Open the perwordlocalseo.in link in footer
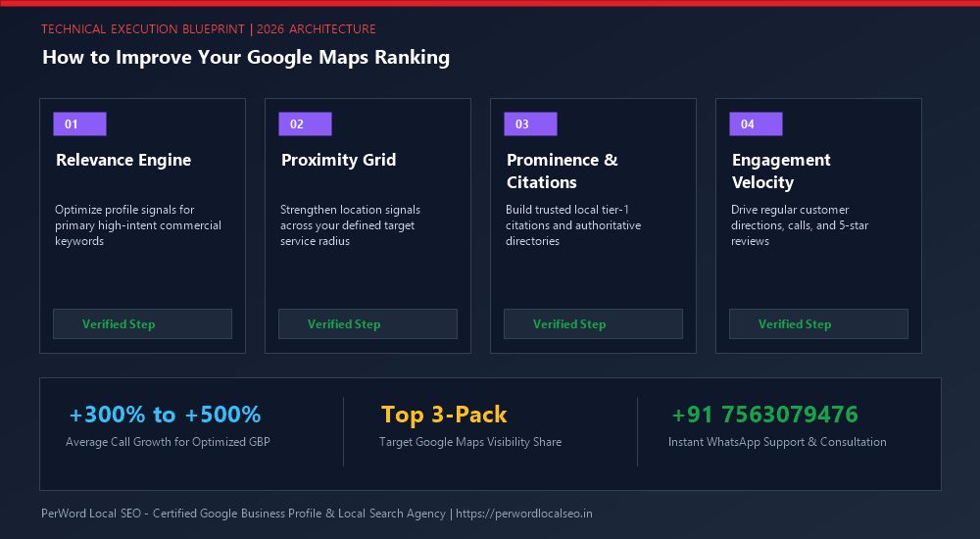The width and height of the screenshot is (980, 539). point(523,514)
